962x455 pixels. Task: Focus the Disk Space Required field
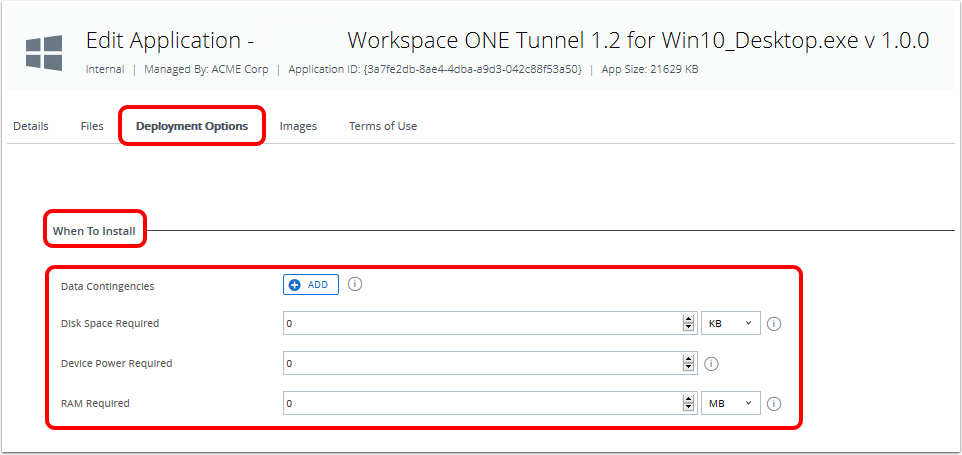pyautogui.click(x=480, y=324)
